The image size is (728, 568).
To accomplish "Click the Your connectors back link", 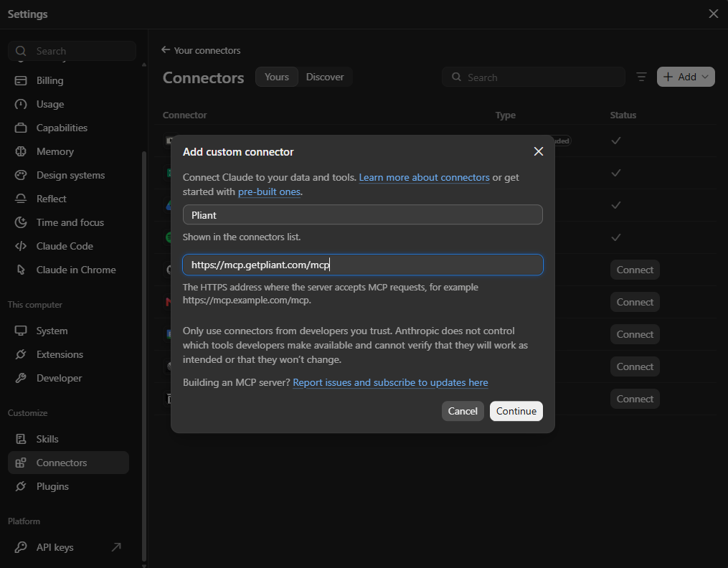I will click(x=201, y=50).
